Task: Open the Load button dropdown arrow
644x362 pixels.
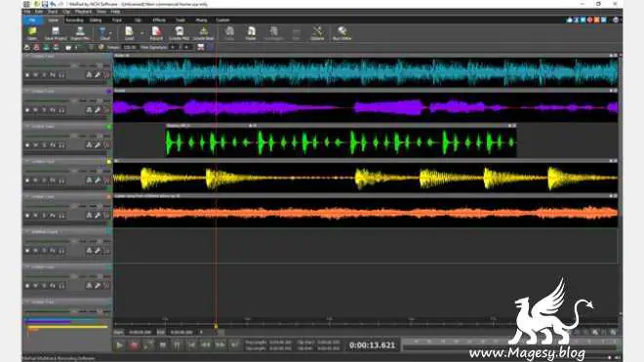Action: (142, 33)
